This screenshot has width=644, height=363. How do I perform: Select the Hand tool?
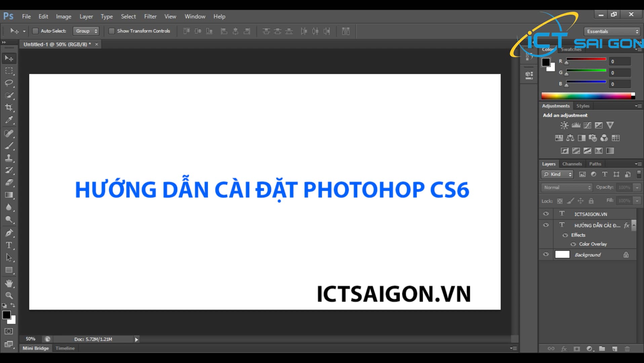(x=9, y=283)
